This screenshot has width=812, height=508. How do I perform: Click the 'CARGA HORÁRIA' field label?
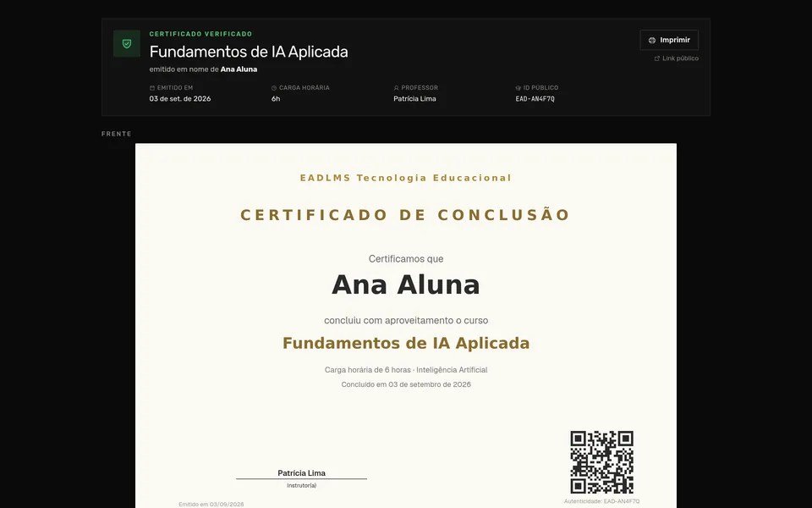[304, 88]
